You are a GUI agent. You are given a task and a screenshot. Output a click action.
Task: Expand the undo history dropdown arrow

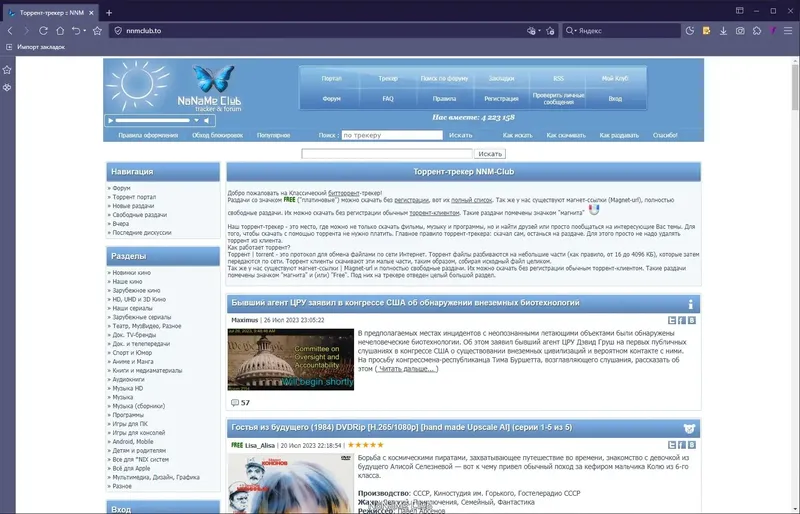click(x=85, y=31)
